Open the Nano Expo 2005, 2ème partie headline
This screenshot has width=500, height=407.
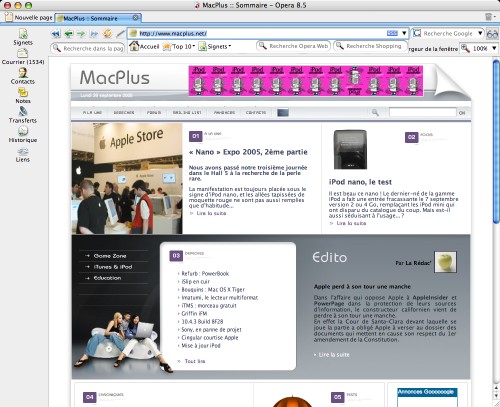[x=248, y=152]
